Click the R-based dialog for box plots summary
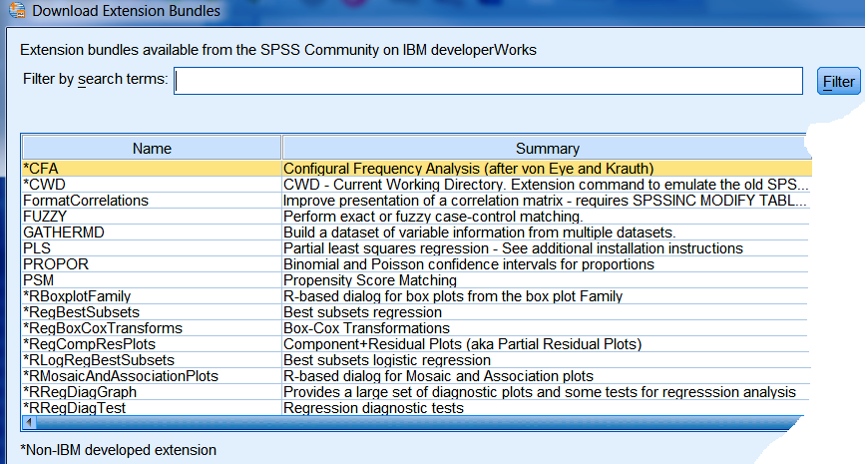 453,296
